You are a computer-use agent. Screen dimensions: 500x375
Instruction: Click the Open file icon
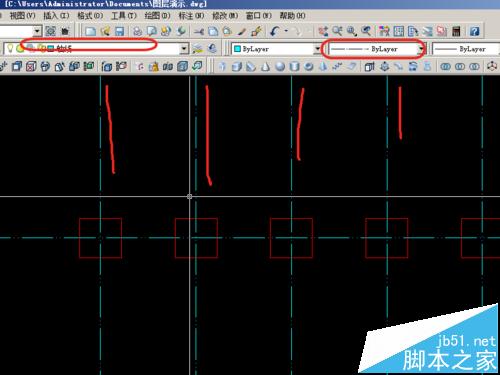[x=105, y=32]
